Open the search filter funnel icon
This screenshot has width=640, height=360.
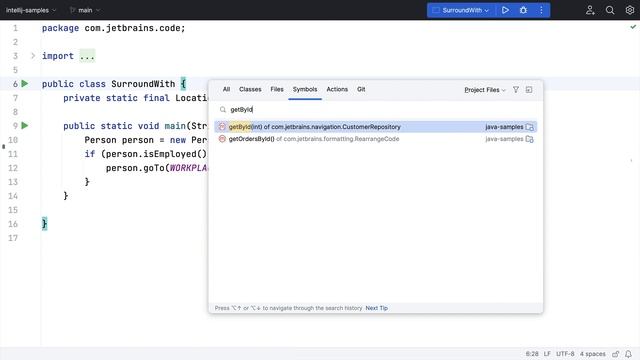click(x=516, y=89)
